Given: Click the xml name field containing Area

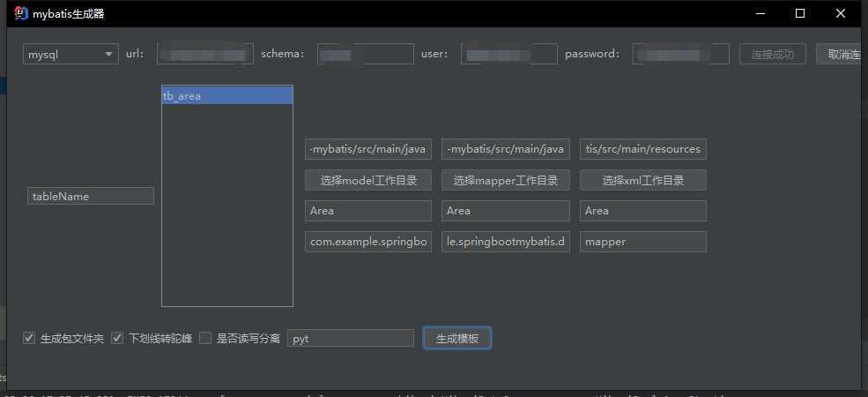Looking at the screenshot, I should 643,211.
